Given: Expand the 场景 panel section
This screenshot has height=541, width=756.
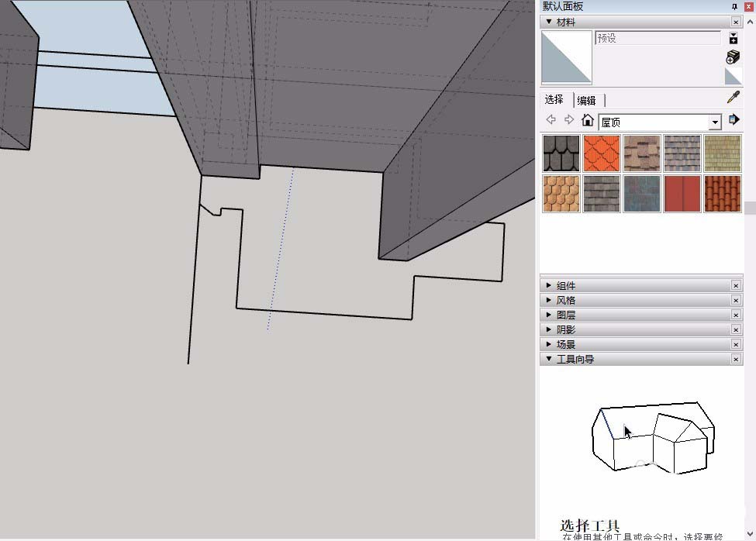Looking at the screenshot, I should click(549, 344).
